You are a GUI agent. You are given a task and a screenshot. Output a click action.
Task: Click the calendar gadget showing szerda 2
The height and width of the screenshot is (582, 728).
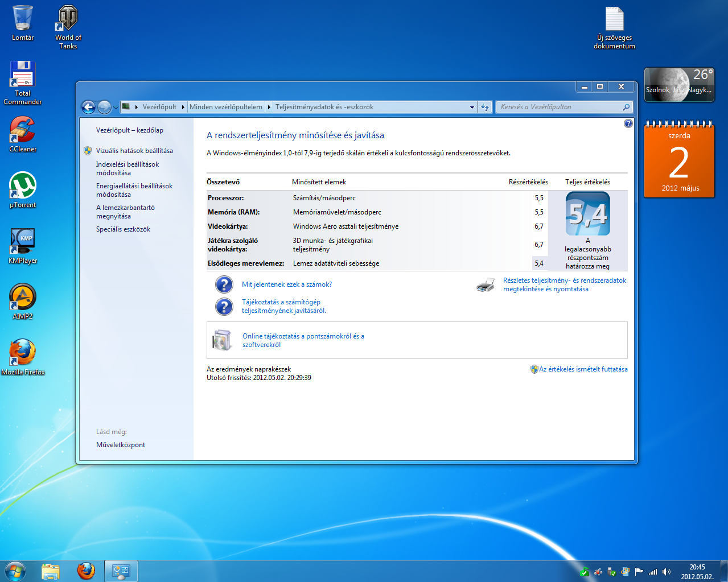click(679, 159)
